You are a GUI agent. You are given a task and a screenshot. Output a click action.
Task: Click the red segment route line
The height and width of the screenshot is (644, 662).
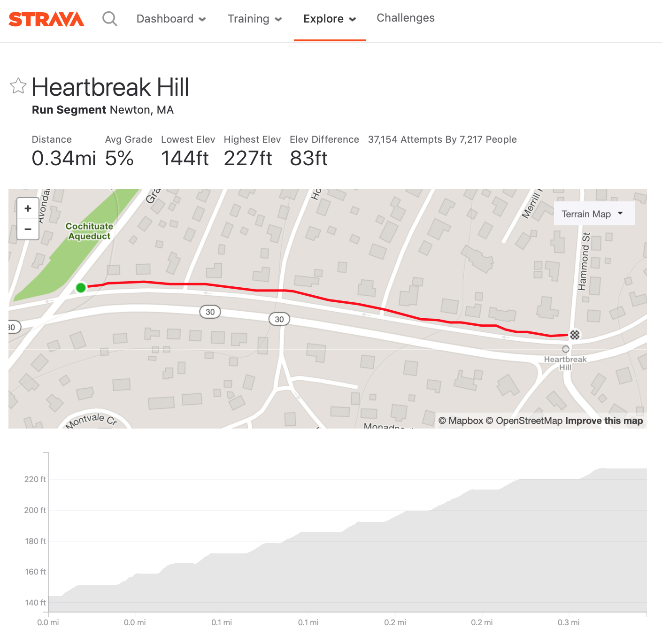click(329, 300)
